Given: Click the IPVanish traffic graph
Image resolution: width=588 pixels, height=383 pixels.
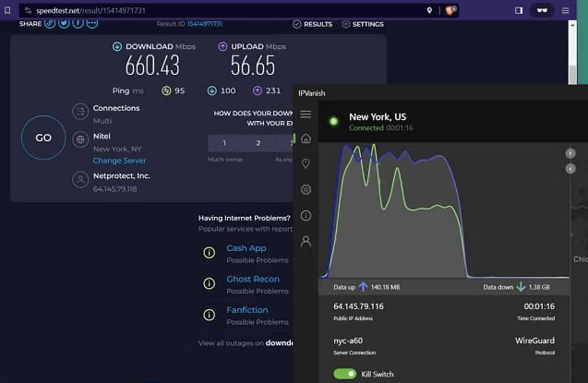Looking at the screenshot, I should pos(444,210).
